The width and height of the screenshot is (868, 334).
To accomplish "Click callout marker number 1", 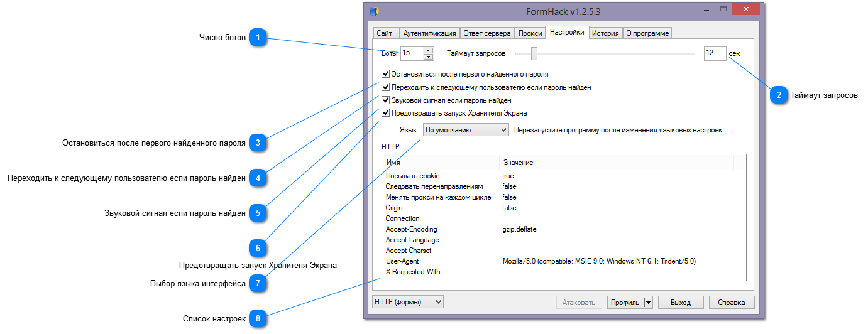I will tap(257, 38).
